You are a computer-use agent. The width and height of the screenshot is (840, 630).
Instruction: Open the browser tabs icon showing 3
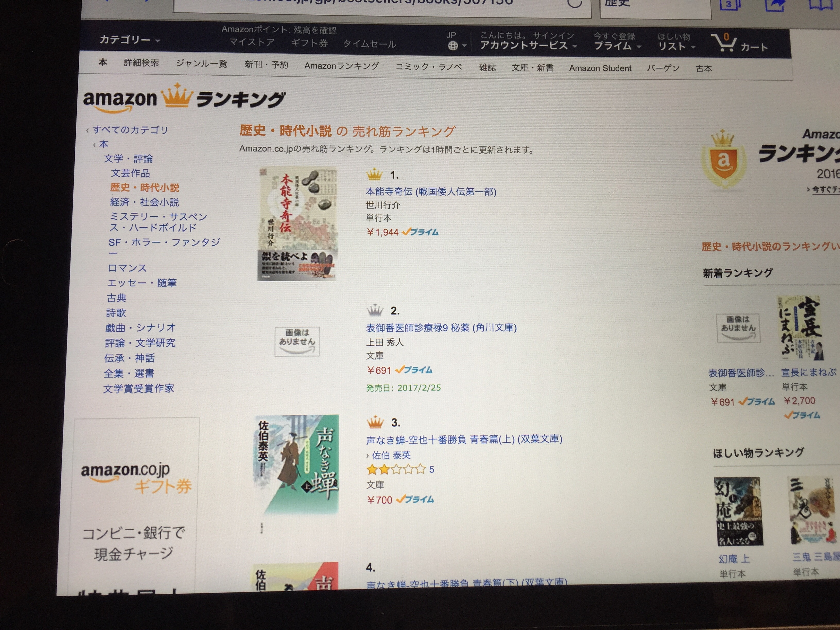(730, 5)
